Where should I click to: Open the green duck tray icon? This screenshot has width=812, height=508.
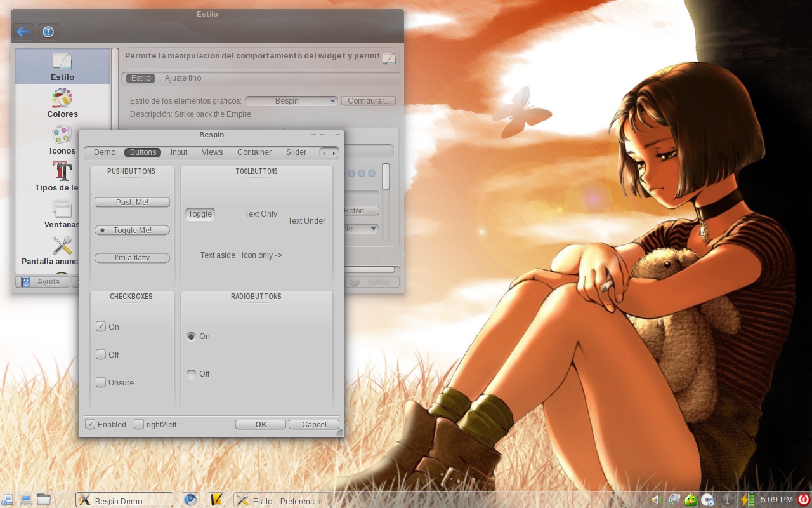pos(691,500)
